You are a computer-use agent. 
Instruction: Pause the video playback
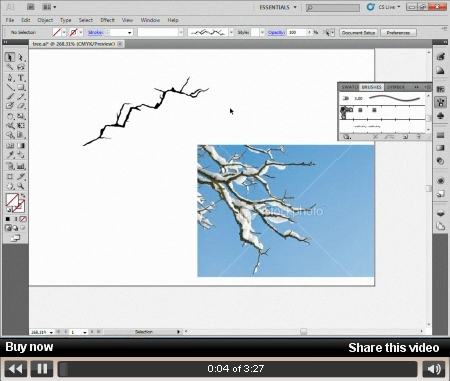[x=42, y=369]
